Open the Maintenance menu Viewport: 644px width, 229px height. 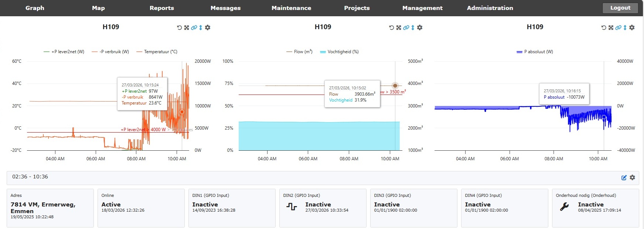pos(291,8)
